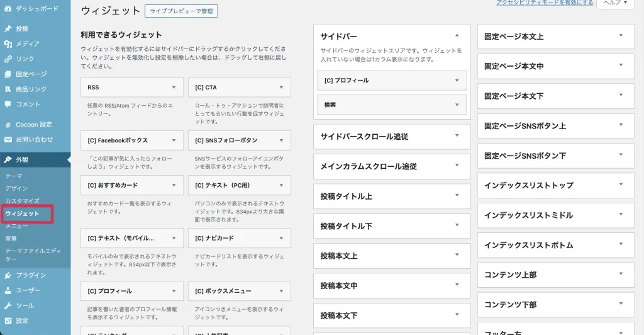Click the pushpin icon next to 投稿

pos(8,29)
